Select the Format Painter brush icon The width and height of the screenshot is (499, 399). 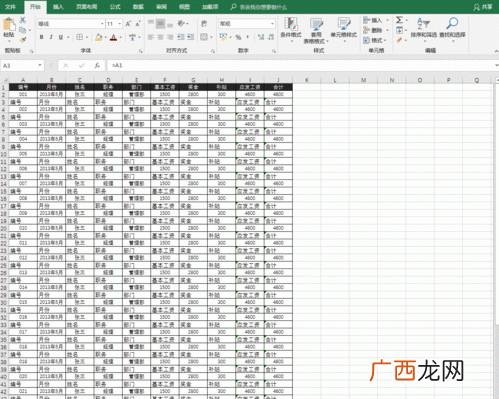click(x=23, y=40)
